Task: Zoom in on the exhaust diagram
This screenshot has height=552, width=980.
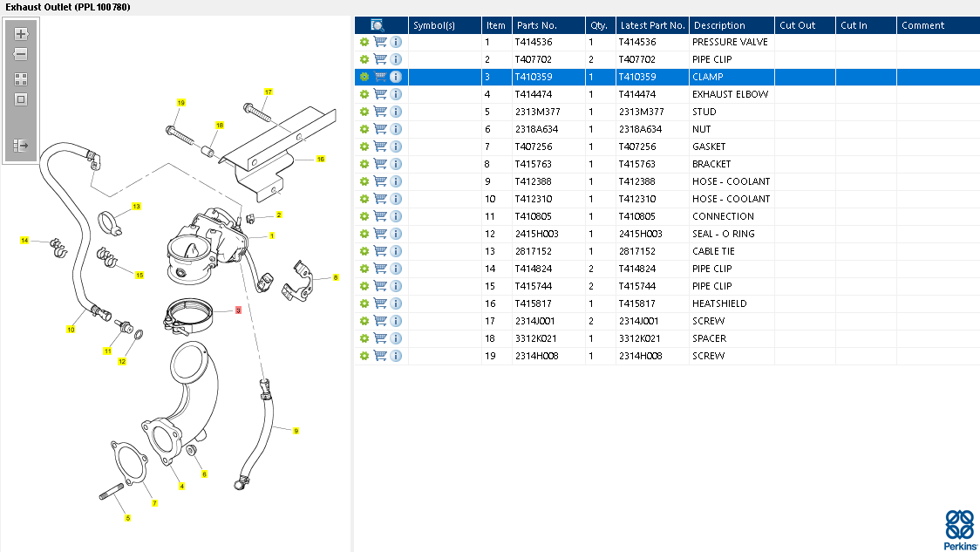Action: tap(21, 34)
